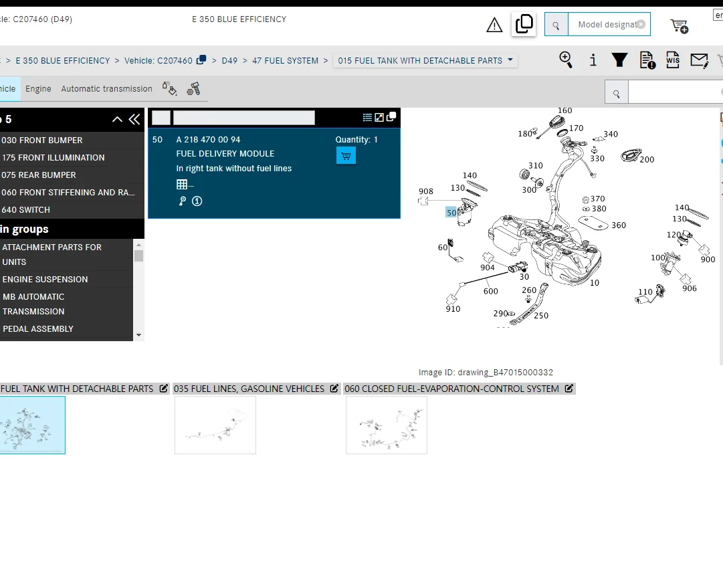Select callout 200 in the drawing

click(647, 160)
